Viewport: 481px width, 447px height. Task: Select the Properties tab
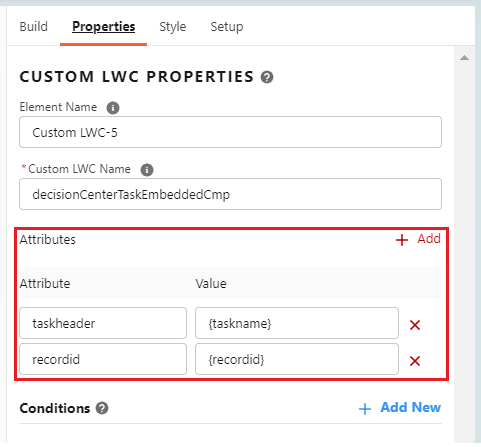click(104, 27)
